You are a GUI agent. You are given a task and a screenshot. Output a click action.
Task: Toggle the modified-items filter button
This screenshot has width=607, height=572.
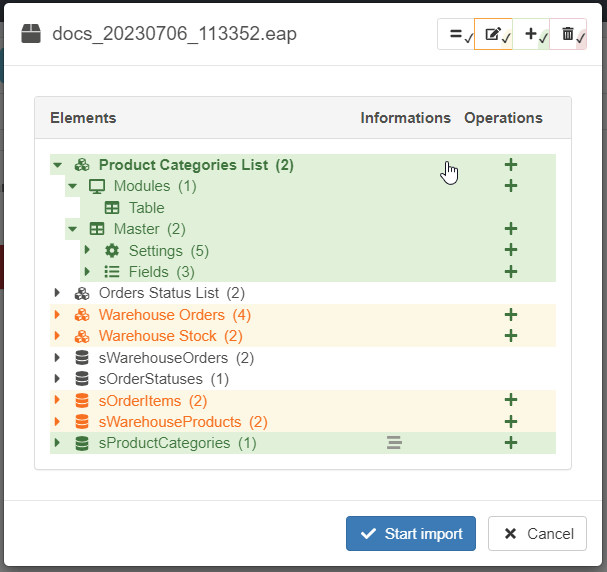494,34
